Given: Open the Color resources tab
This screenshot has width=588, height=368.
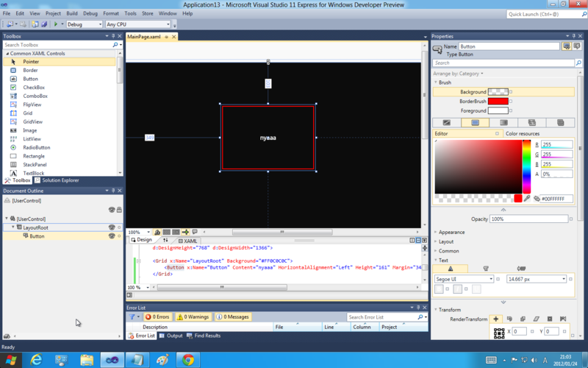Looking at the screenshot, I should [523, 133].
